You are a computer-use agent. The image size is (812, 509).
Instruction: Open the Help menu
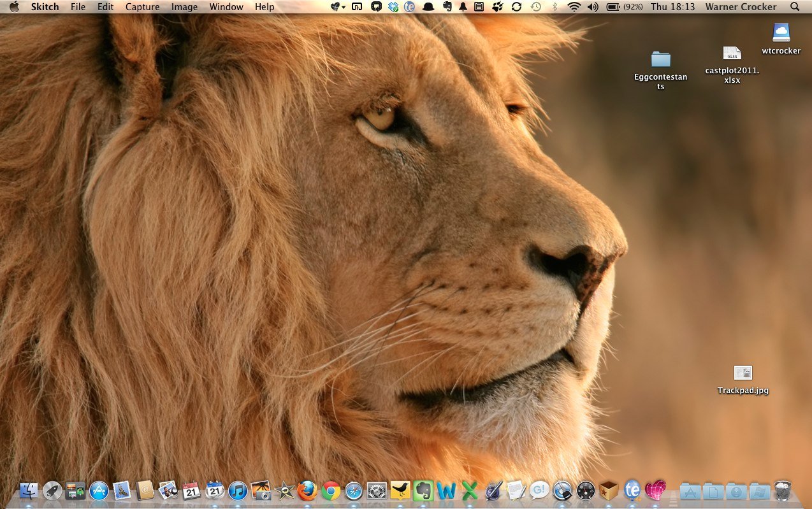(265, 7)
